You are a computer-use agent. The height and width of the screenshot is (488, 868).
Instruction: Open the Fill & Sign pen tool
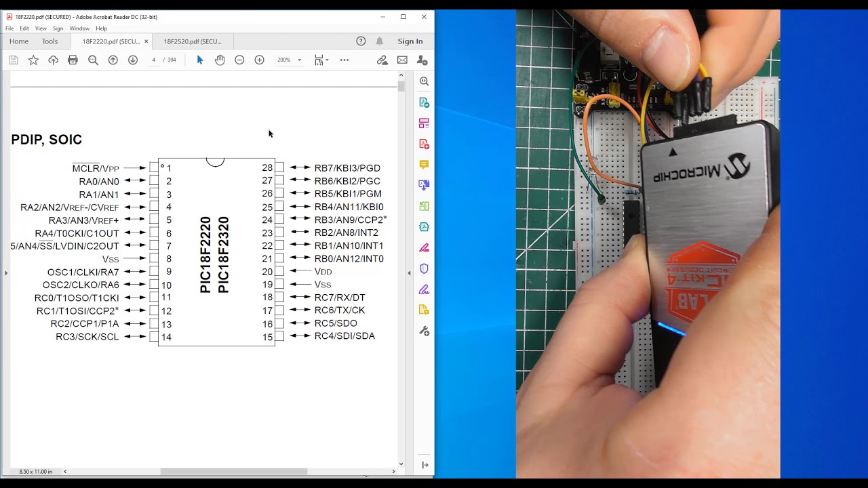tap(424, 289)
